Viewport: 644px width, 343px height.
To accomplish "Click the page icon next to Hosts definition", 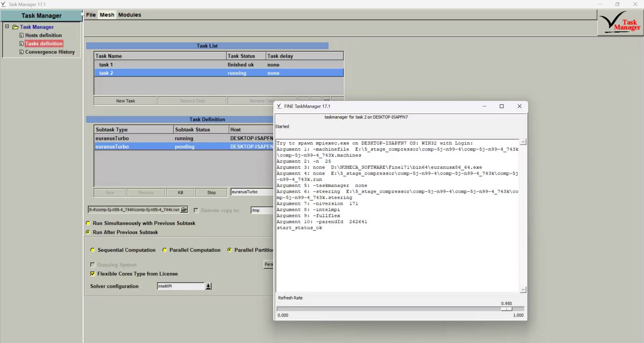I will pyautogui.click(x=21, y=35).
